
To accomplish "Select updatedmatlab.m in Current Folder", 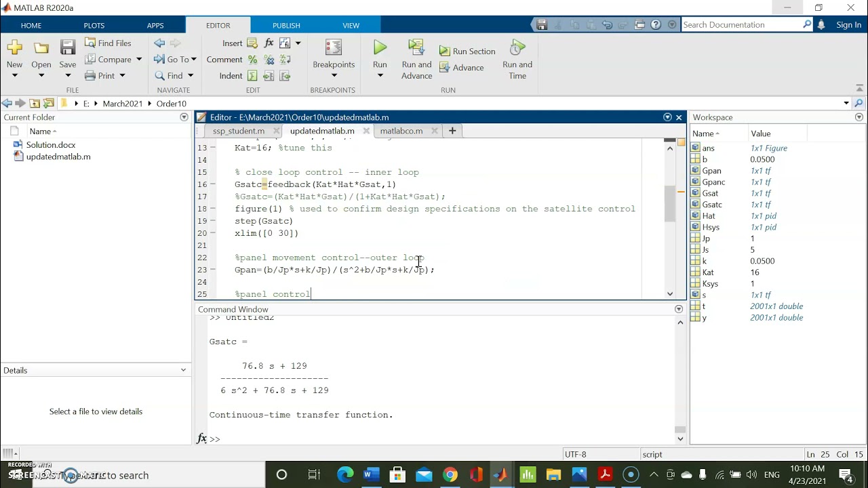I will pos(58,157).
